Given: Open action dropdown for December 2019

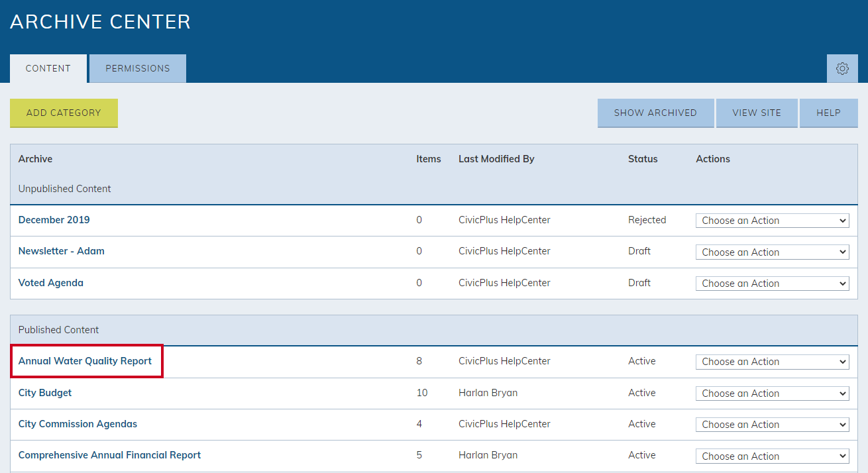Looking at the screenshot, I should (773, 221).
